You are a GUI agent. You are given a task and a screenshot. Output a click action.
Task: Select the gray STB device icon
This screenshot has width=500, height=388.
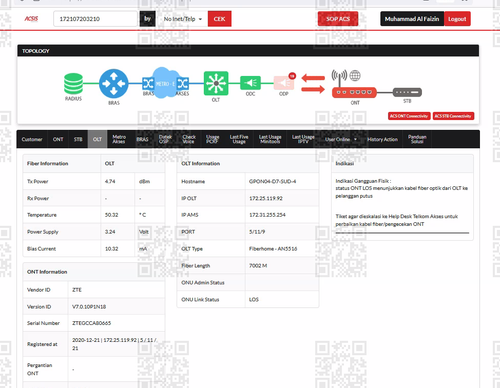tap(407, 92)
